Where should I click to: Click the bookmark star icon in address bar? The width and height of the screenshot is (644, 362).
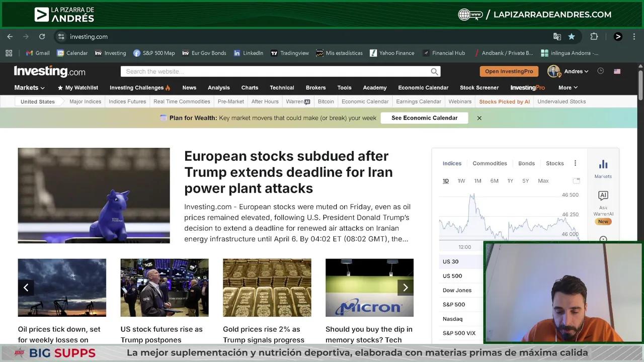tap(572, 37)
